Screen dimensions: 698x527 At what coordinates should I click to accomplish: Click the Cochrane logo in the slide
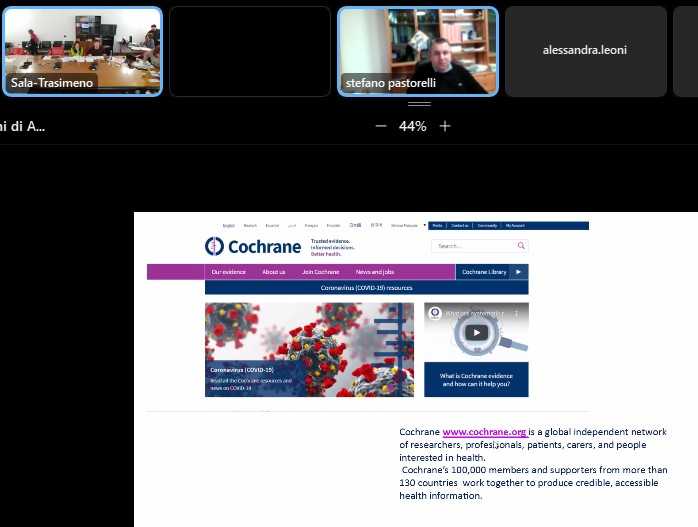(253, 246)
